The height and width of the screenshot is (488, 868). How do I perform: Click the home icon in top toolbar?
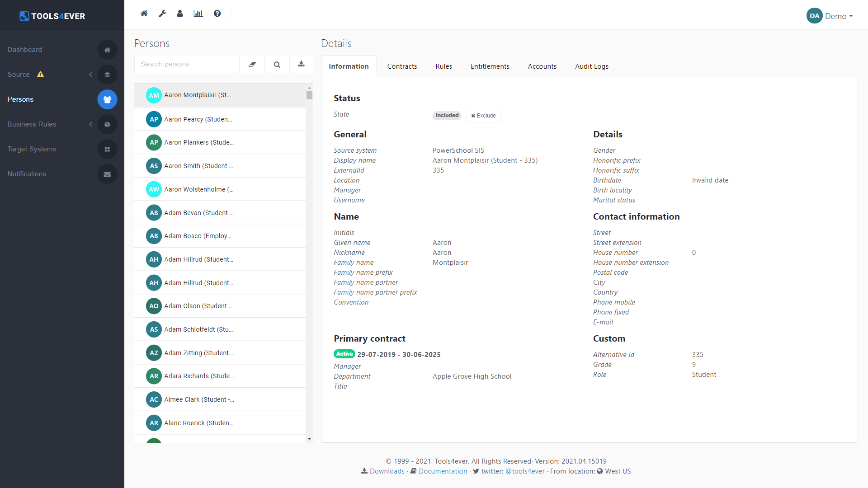click(x=144, y=14)
